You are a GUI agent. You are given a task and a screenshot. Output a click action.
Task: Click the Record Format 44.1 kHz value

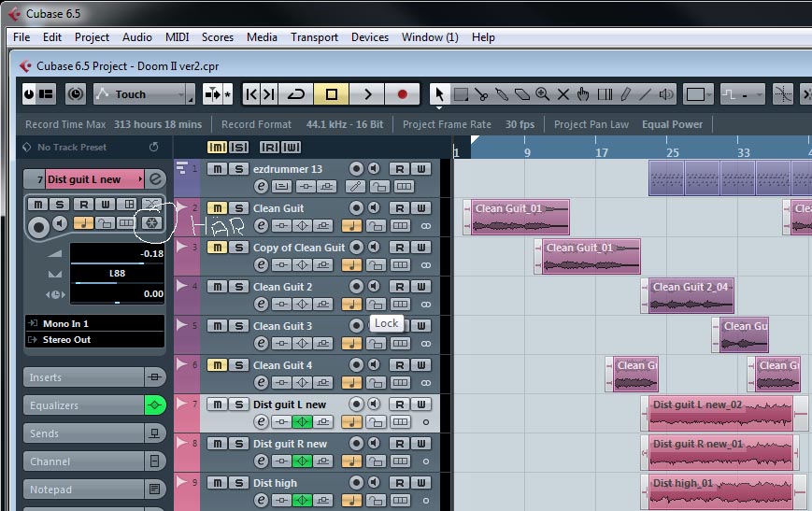(x=345, y=124)
